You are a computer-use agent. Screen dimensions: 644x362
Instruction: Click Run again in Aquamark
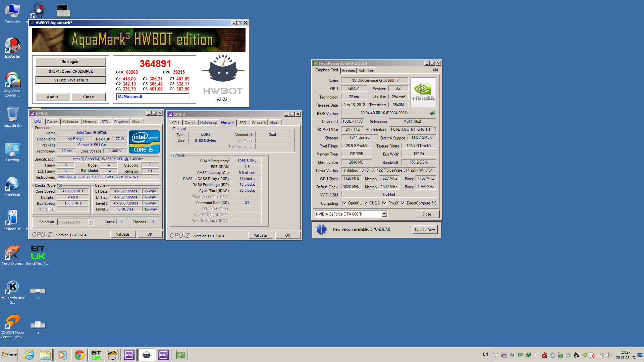tap(71, 62)
